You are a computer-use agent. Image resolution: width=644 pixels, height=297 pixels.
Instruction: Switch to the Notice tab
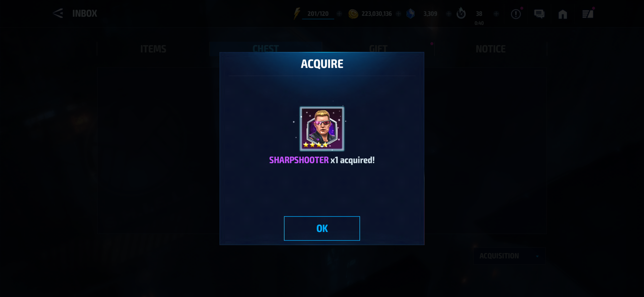(491, 49)
